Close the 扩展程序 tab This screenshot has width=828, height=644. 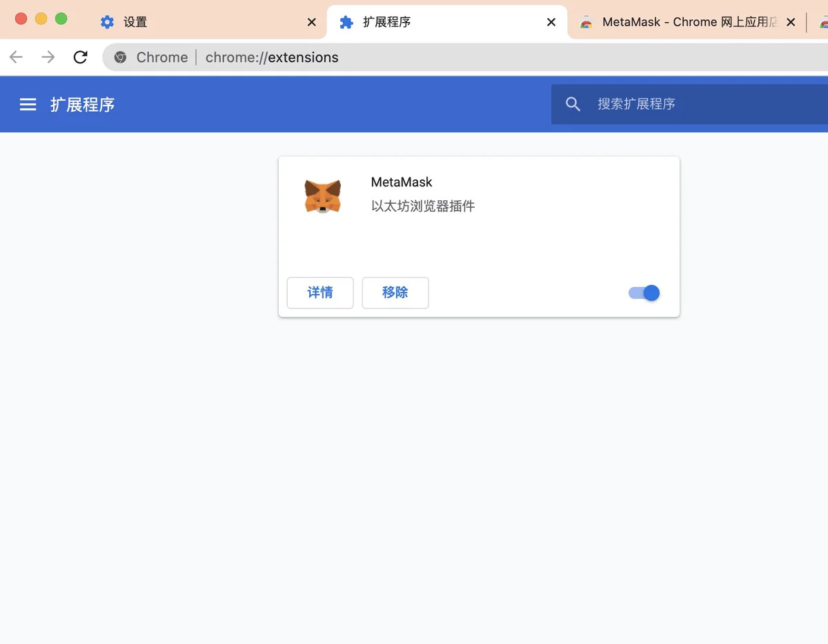pos(551,22)
